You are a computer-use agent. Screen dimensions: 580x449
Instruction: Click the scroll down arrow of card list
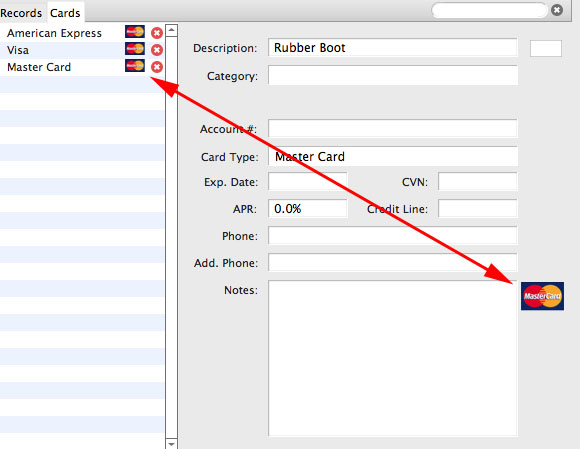tap(171, 443)
